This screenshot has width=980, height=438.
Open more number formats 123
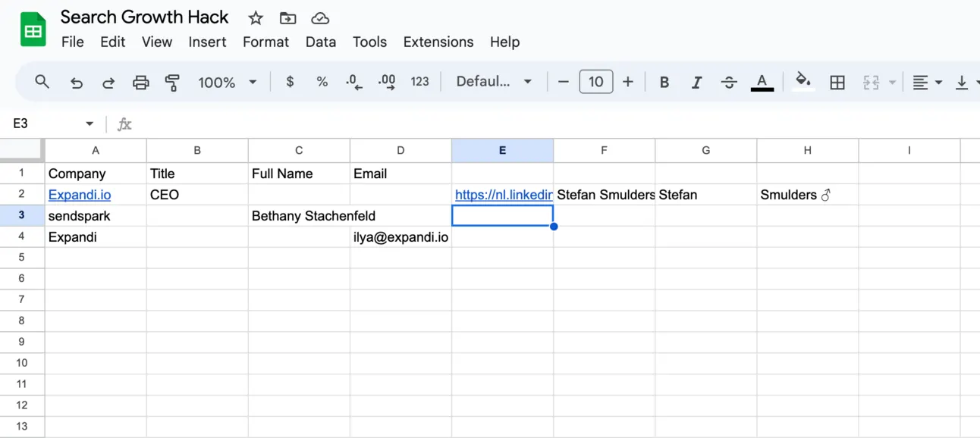pyautogui.click(x=420, y=82)
